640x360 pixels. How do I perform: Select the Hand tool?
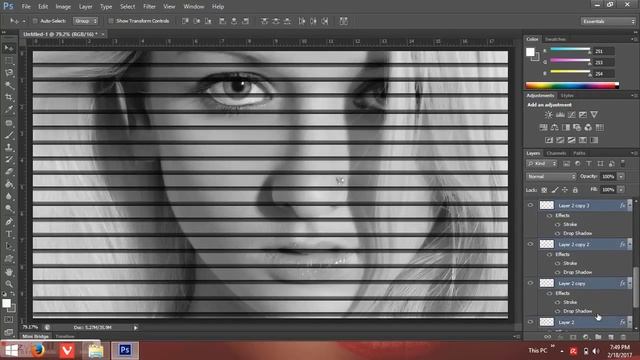(9, 272)
